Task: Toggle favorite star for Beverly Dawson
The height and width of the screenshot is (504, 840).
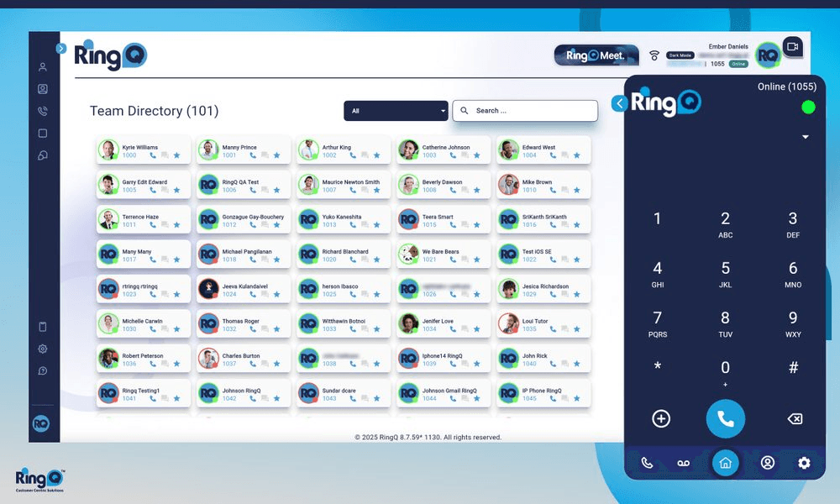Action: pos(477,190)
